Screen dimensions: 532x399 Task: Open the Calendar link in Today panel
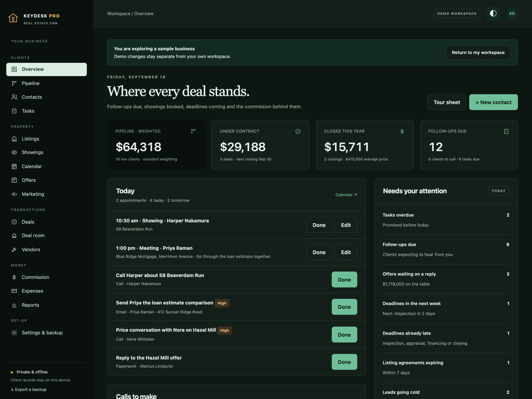coord(346,195)
